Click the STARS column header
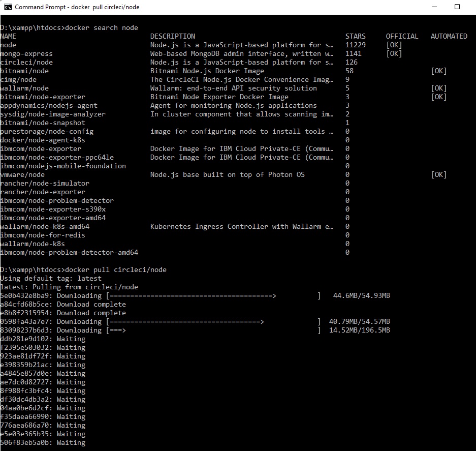The image size is (476, 451). pos(355,36)
